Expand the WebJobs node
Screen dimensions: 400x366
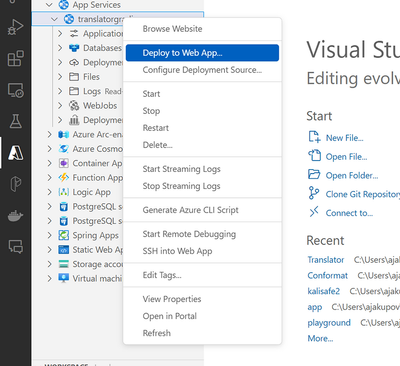pos(60,106)
